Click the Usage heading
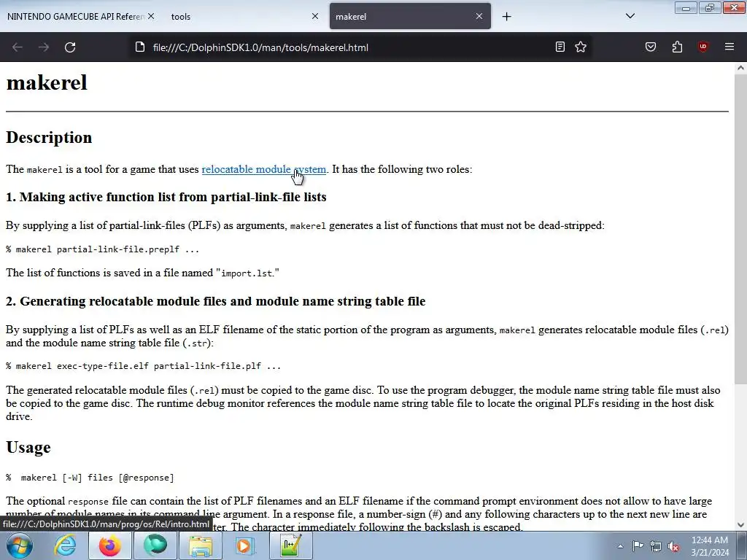The width and height of the screenshot is (747, 560). pyautogui.click(x=28, y=447)
